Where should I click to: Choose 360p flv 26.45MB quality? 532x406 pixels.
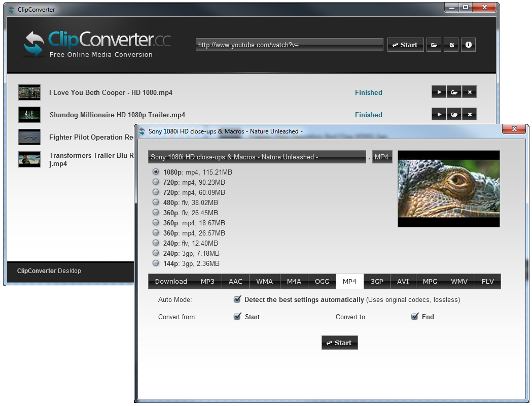tap(156, 213)
